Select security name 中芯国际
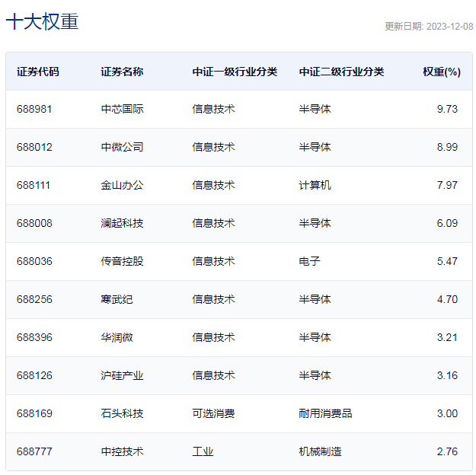476x475 pixels. 122,109
